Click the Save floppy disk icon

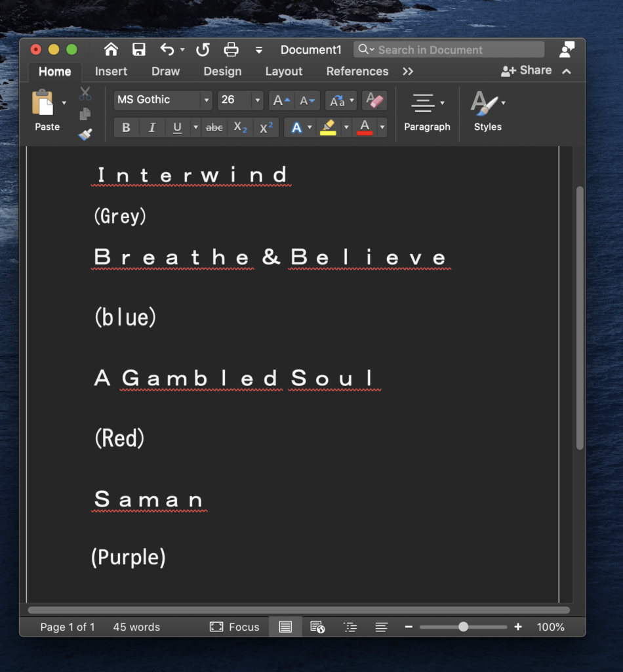(x=139, y=50)
